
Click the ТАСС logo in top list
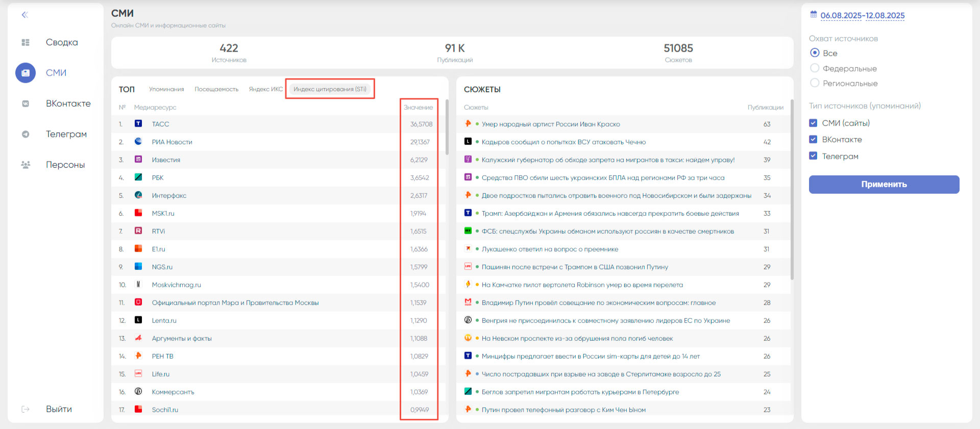(x=138, y=123)
